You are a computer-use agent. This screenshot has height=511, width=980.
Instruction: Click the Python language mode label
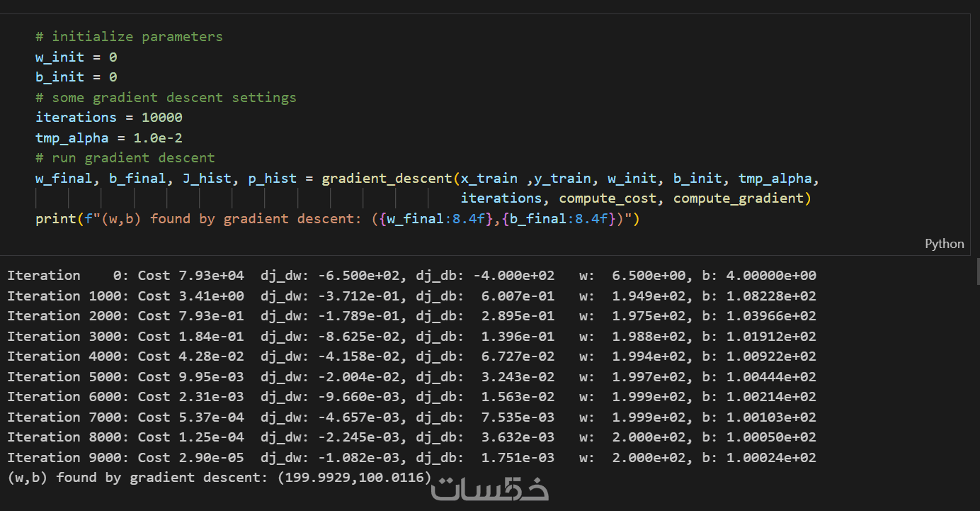(x=944, y=244)
